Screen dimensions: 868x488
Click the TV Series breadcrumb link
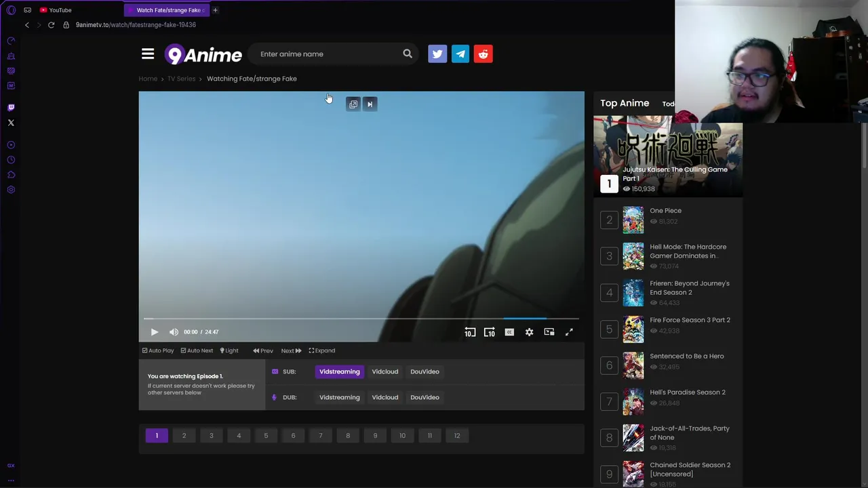click(181, 79)
